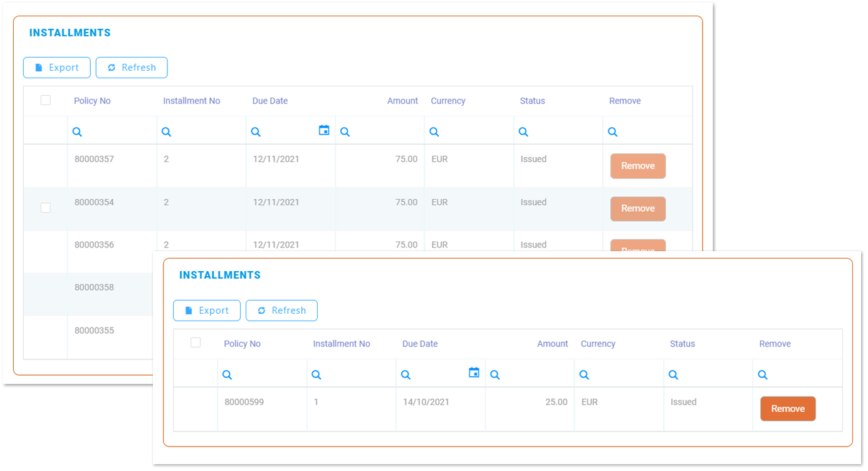The width and height of the screenshot is (868, 471).
Task: Click Refresh button in the rear panel
Action: [132, 68]
